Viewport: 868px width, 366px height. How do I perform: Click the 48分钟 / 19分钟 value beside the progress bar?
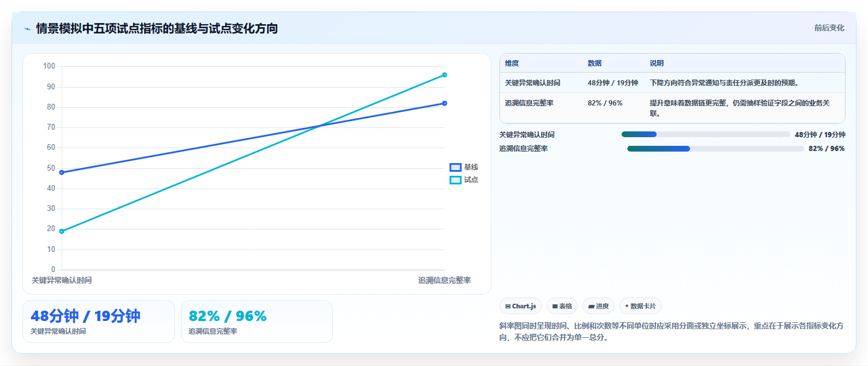pyautogui.click(x=820, y=134)
